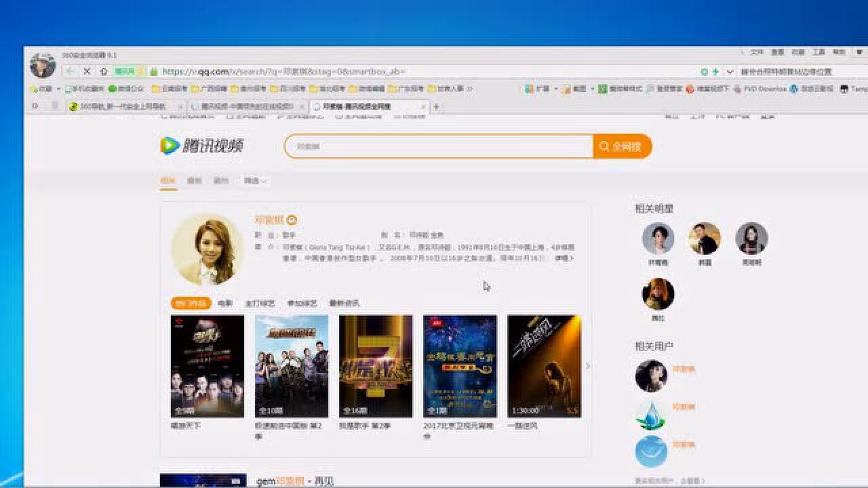The image size is (868, 488).
Task: Expand the artist bio via 详情 link
Action: coord(564,258)
